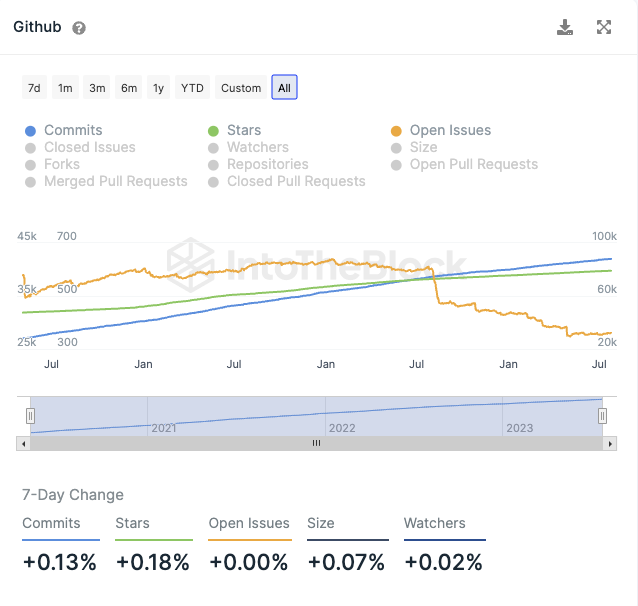Download the Github chart data
Screen dimensions: 638x606
click(x=565, y=28)
